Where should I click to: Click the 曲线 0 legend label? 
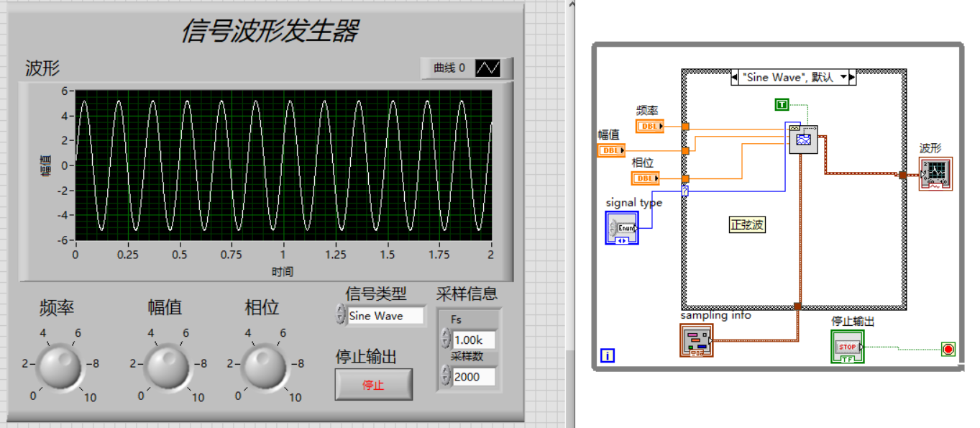[449, 68]
